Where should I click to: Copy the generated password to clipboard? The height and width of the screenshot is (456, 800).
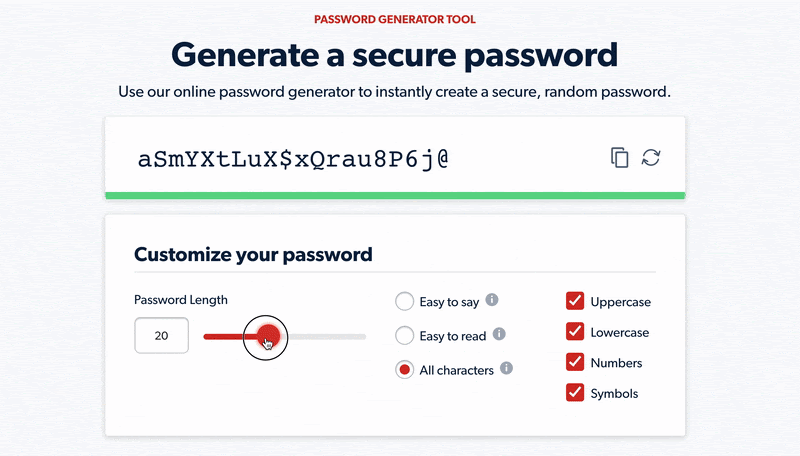click(620, 157)
